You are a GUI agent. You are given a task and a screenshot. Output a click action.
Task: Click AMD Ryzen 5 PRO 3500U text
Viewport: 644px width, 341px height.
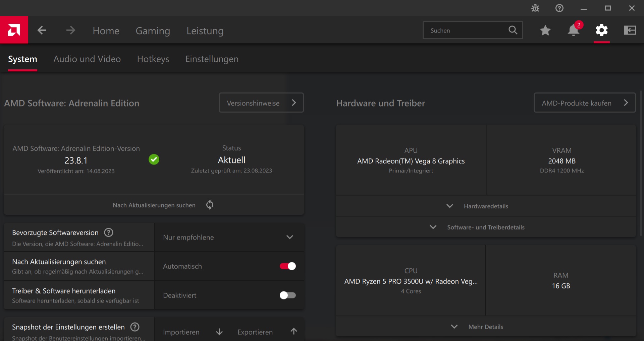point(411,281)
